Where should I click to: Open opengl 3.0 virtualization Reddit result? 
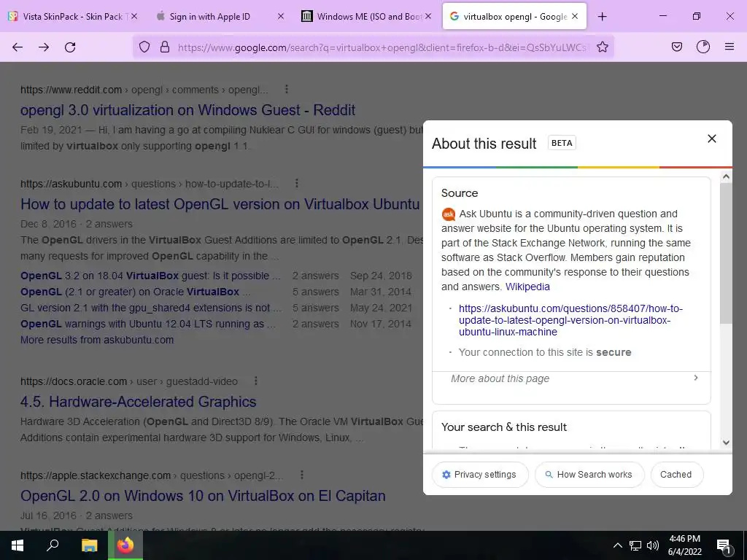tap(187, 110)
